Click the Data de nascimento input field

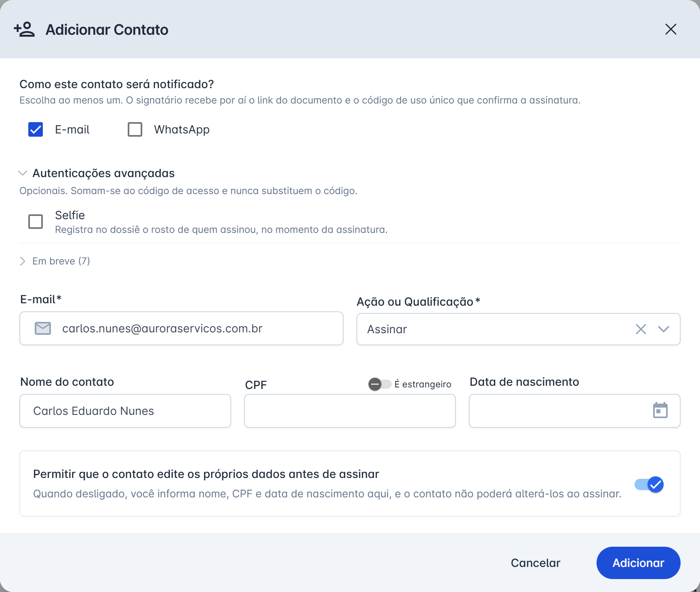[x=575, y=411]
